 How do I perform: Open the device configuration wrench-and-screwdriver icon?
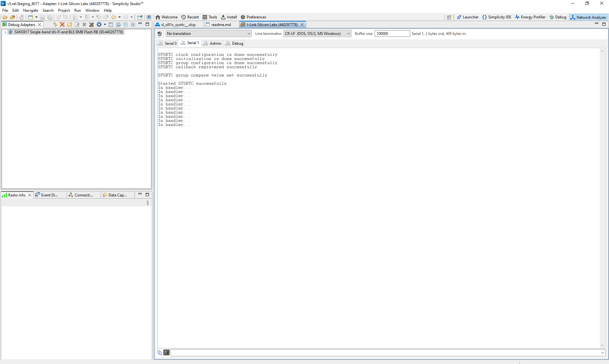point(91,24)
